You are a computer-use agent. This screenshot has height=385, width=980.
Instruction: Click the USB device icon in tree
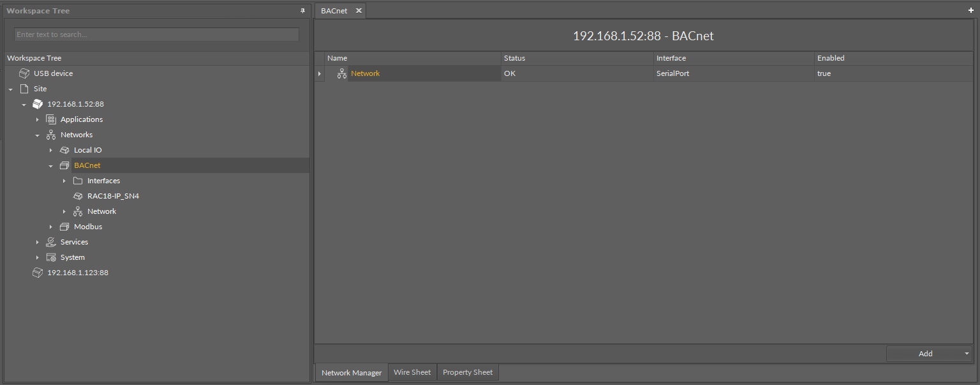coord(24,73)
